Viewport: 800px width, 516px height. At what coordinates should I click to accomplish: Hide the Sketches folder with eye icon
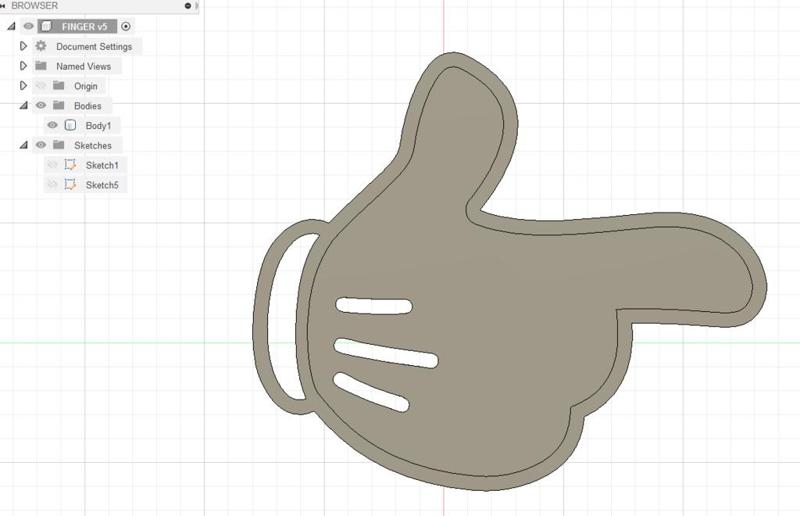coord(41,145)
